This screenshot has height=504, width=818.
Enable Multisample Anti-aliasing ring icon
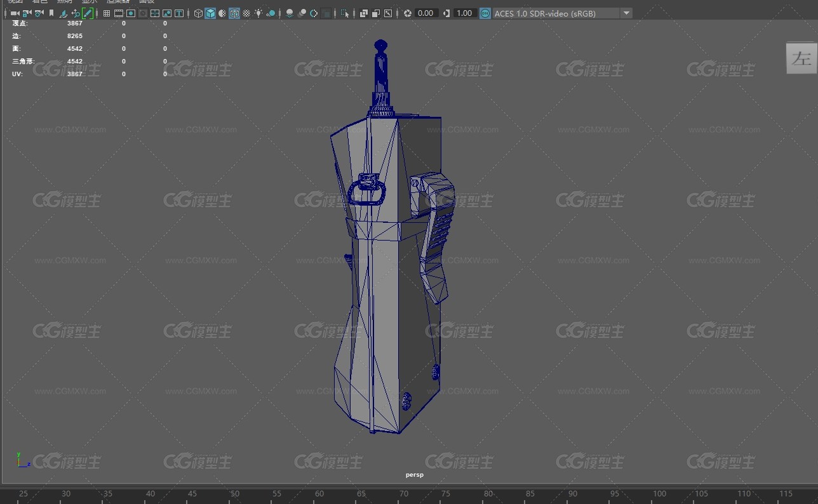click(314, 13)
